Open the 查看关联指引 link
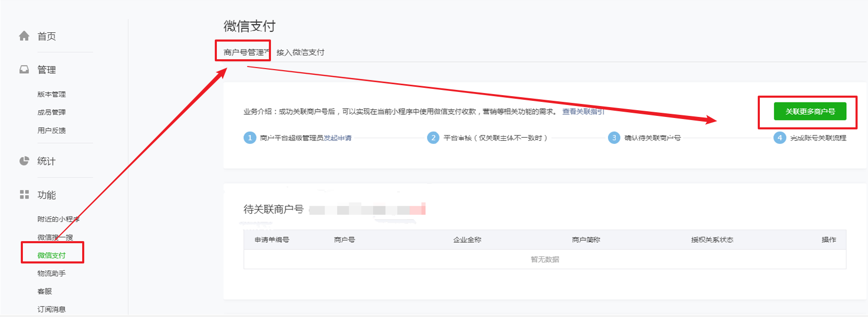This screenshot has height=317, width=868. point(583,111)
